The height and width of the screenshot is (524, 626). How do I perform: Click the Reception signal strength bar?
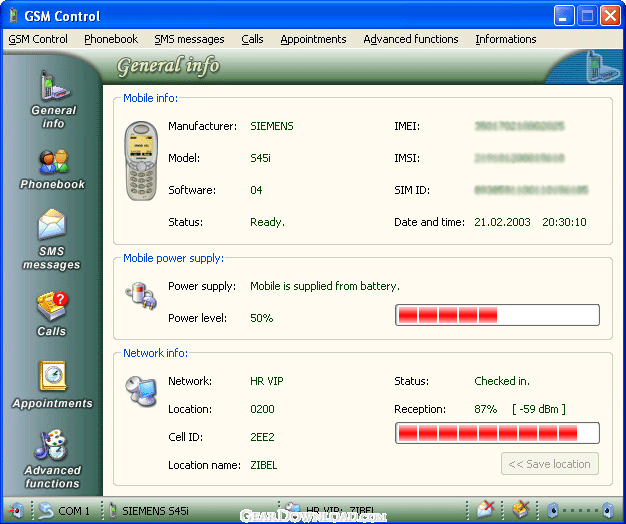click(497, 433)
